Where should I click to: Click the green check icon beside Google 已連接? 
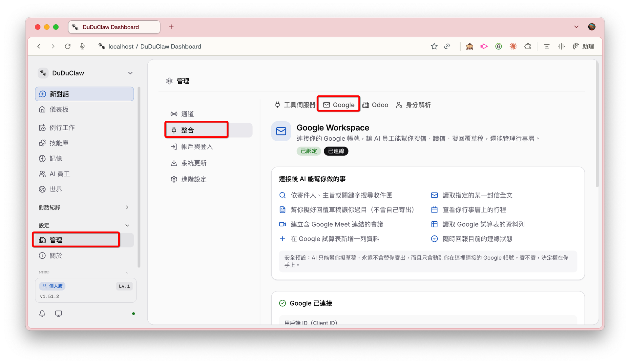[x=283, y=303]
